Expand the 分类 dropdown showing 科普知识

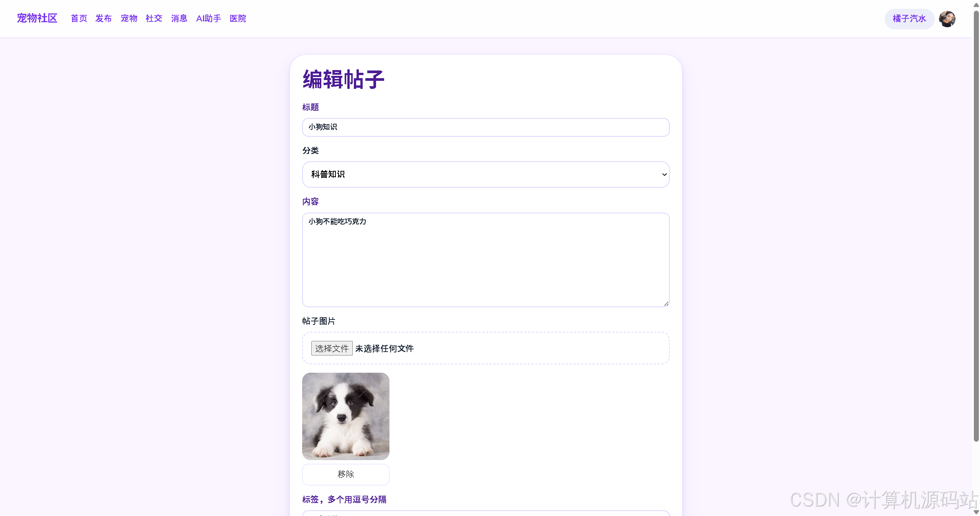tap(486, 174)
